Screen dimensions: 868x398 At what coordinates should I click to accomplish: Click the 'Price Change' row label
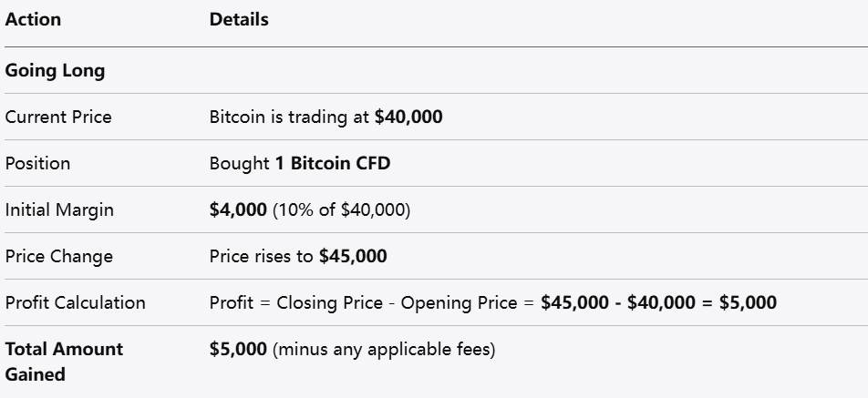59,257
